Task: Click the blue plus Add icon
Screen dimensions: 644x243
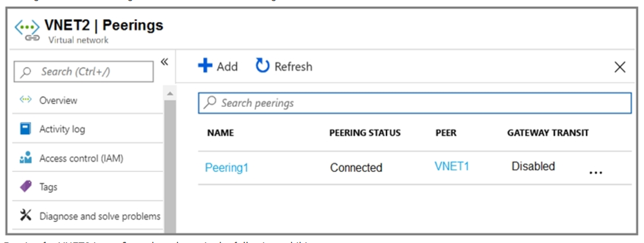Action: [205, 66]
